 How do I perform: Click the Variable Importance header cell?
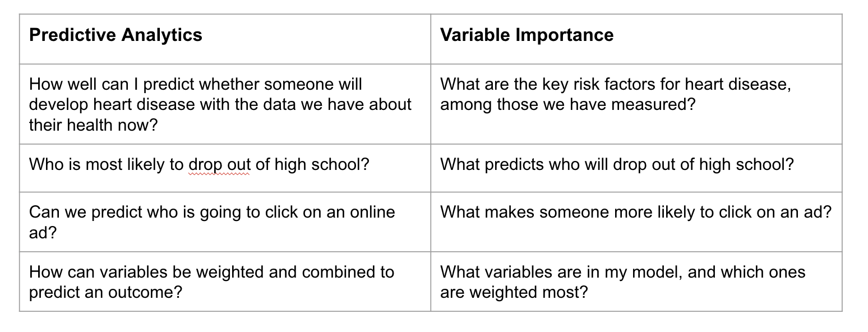(x=636, y=39)
